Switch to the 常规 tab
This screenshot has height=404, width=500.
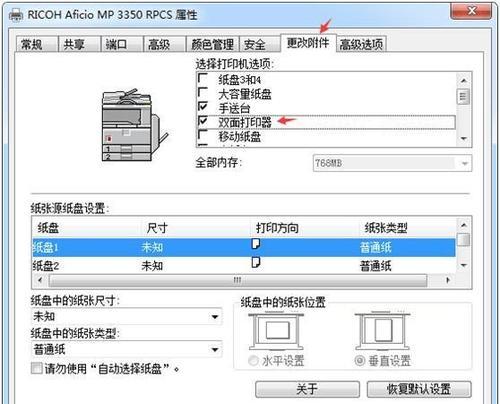point(36,44)
